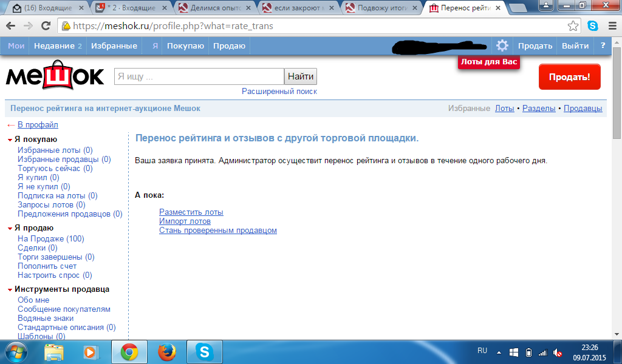Open favorites 'Разделы' link
The height and width of the screenshot is (364, 622).
[x=539, y=108]
